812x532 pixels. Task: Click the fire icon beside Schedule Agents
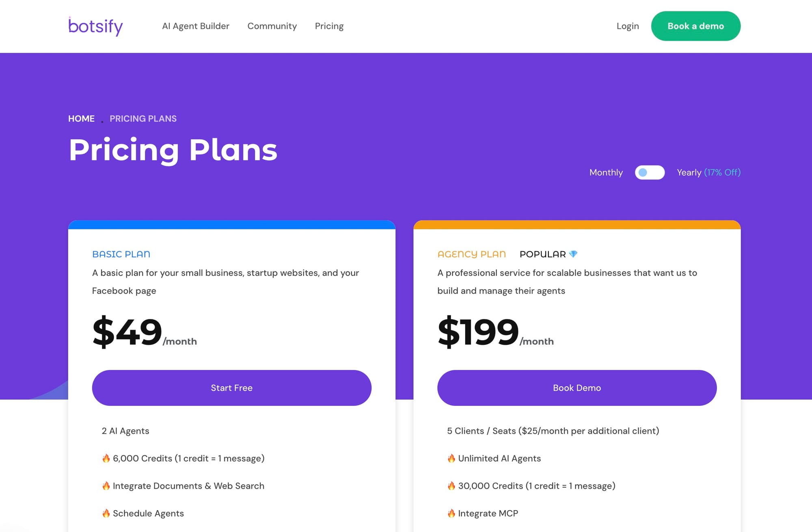[x=106, y=513]
